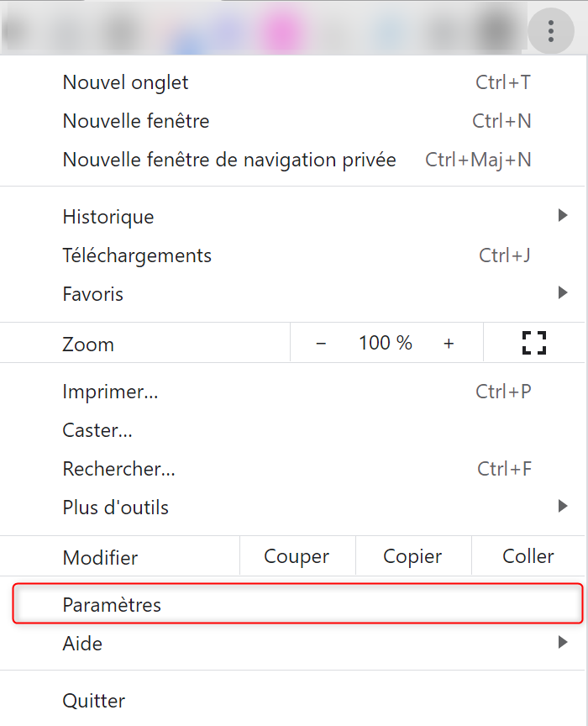588x726 pixels.
Task: Select Rechercher... in the menu
Action: point(118,469)
